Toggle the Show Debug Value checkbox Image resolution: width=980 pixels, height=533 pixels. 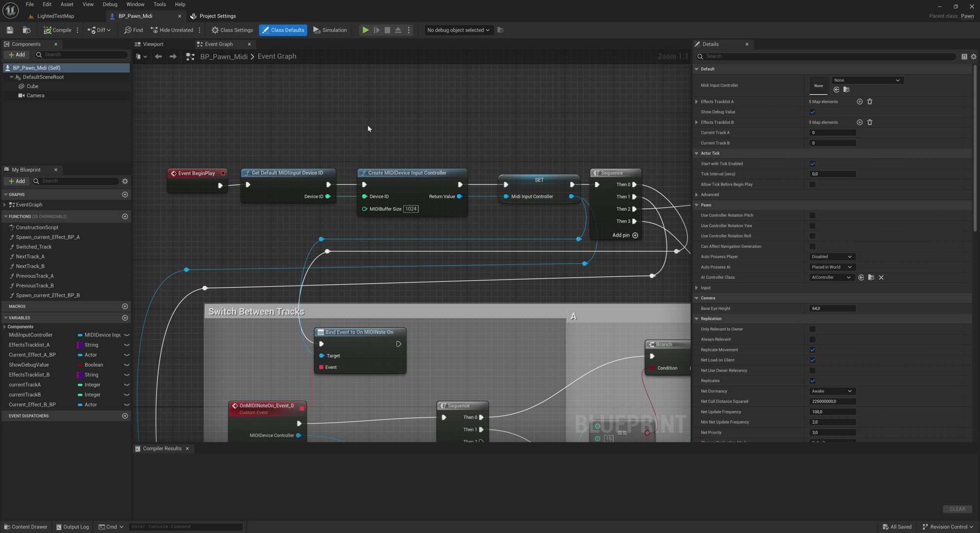(x=812, y=112)
